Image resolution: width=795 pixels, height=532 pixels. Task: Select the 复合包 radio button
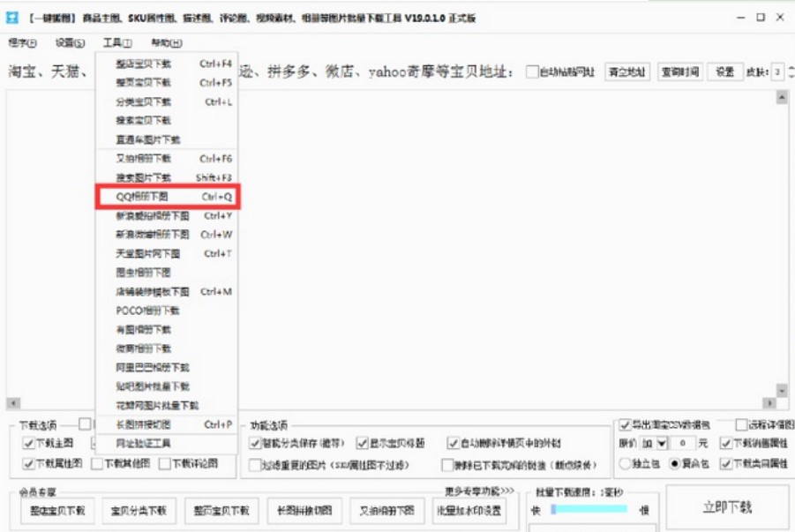[x=675, y=463]
